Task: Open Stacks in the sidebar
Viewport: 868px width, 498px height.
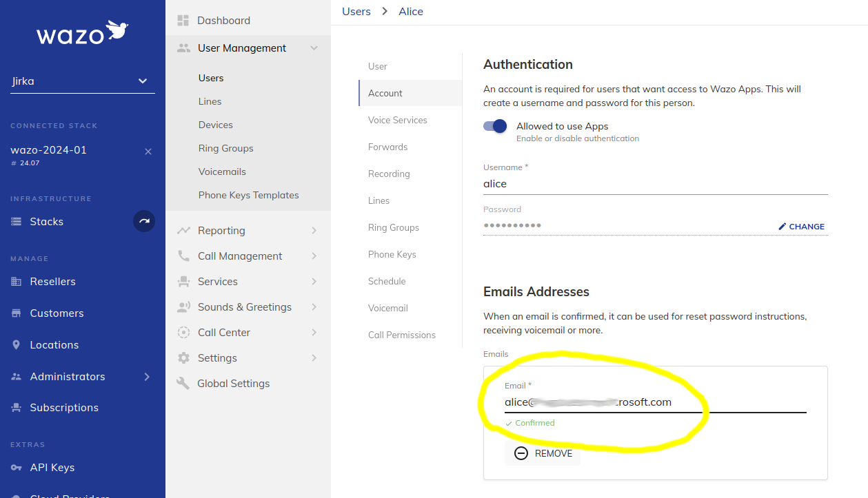Action: (47, 222)
